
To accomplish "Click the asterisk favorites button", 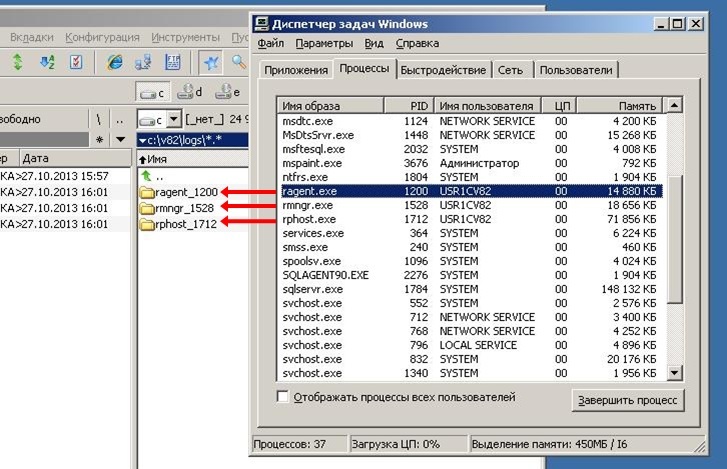I will 99,139.
